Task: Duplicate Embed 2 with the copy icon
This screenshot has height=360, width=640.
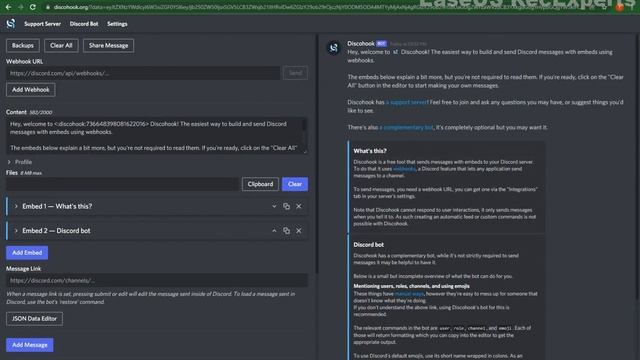Action: pos(287,231)
